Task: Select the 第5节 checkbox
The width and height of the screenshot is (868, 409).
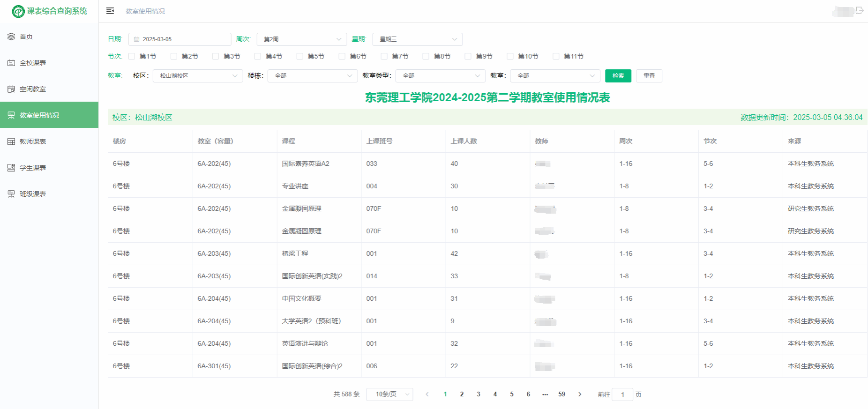Action: point(300,56)
